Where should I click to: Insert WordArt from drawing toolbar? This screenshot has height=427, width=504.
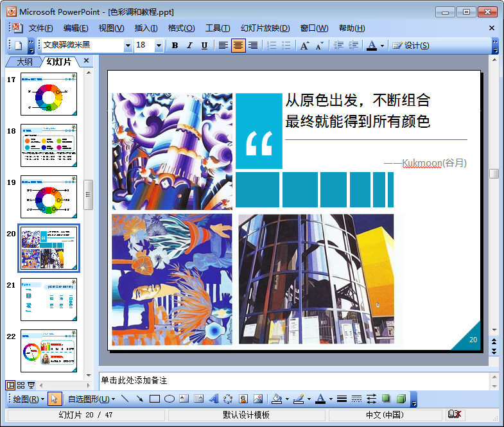pos(214,399)
